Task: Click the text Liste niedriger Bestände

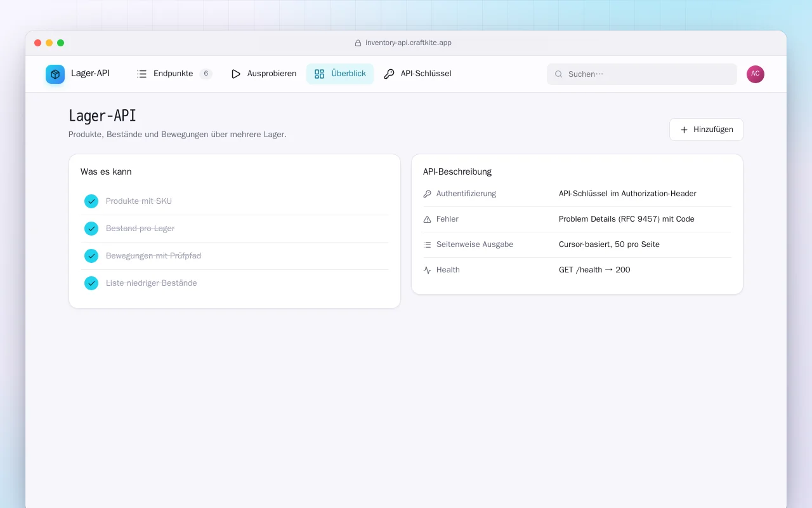Action: point(152,283)
